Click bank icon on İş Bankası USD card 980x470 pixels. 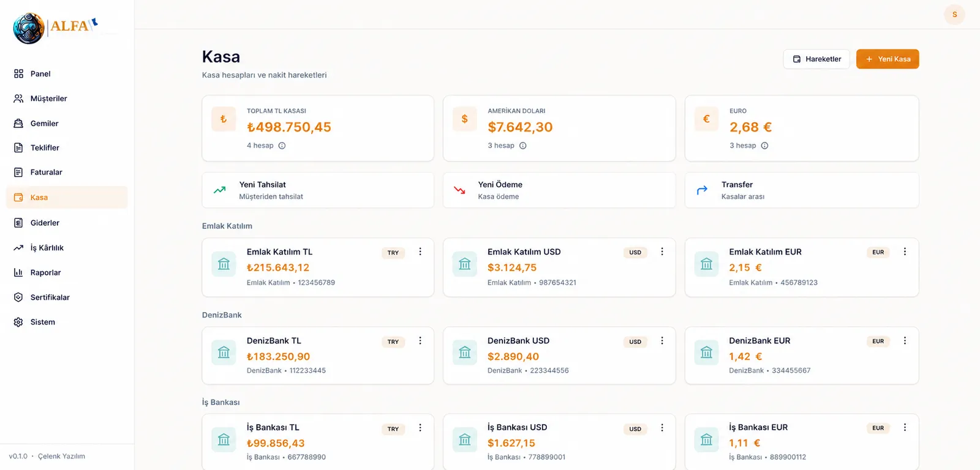pos(465,439)
